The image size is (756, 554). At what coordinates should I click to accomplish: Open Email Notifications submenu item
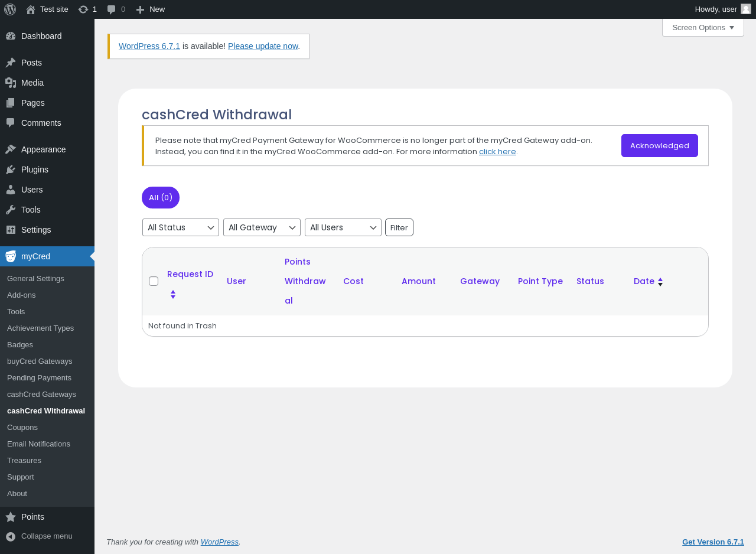pyautogui.click(x=38, y=444)
